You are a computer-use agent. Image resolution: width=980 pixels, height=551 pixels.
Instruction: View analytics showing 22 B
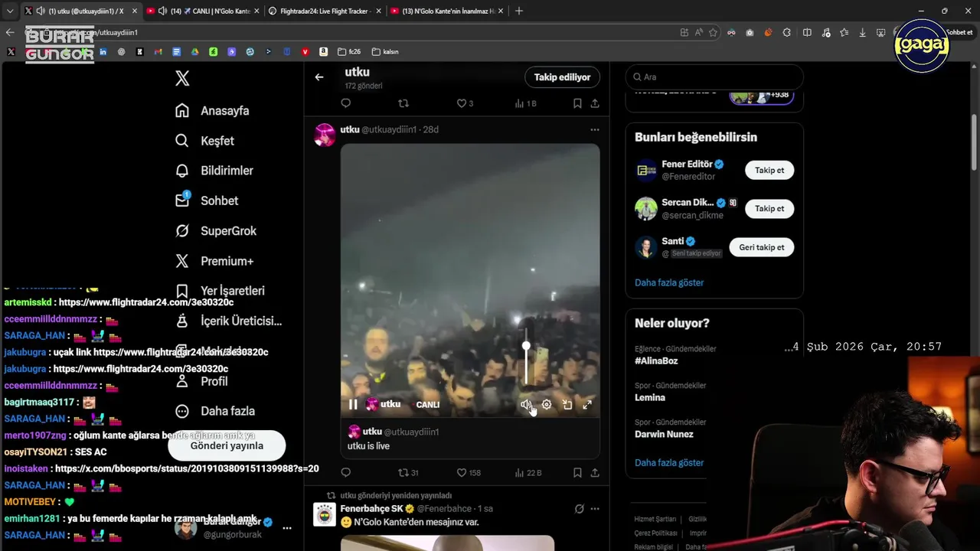coord(528,473)
